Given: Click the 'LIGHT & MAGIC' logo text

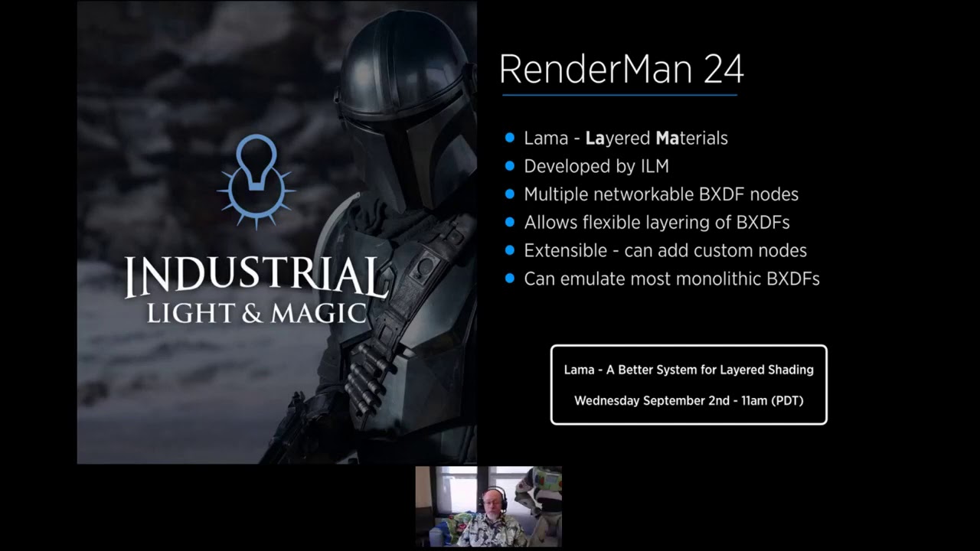Looking at the screenshot, I should point(256,313).
